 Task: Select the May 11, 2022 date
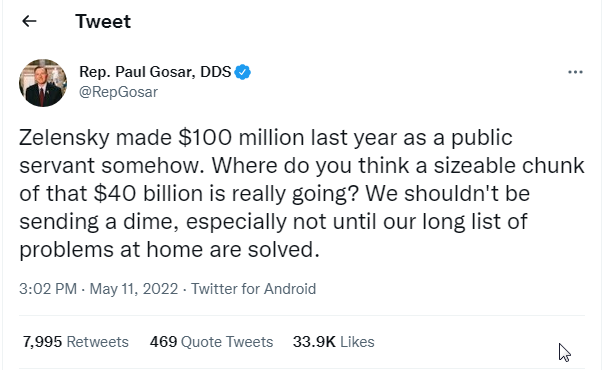(134, 289)
